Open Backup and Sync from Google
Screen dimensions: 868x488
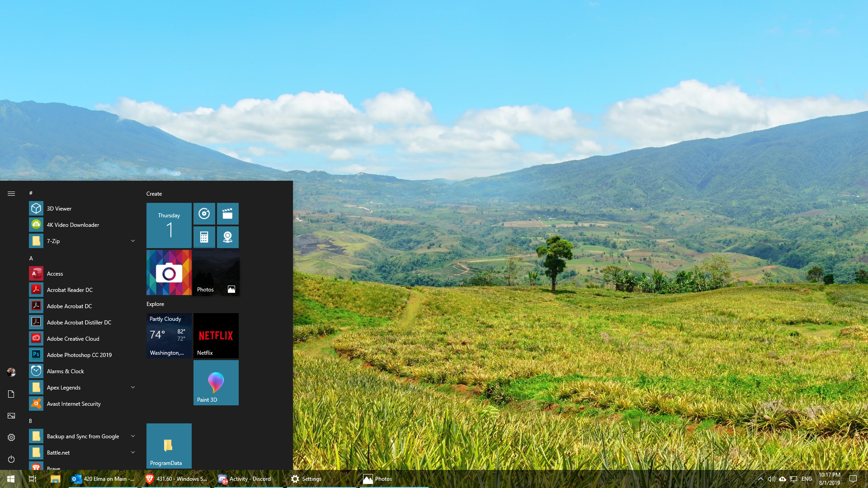[x=83, y=436]
